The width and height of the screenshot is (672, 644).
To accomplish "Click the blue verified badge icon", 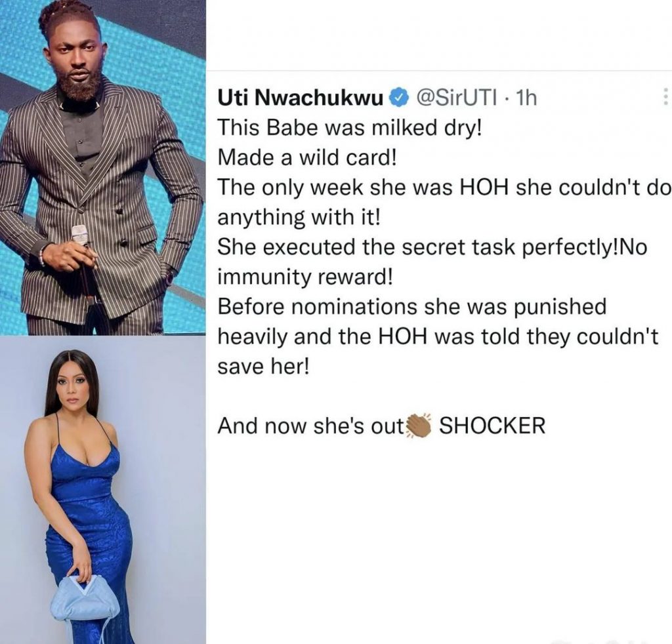I will point(397,99).
